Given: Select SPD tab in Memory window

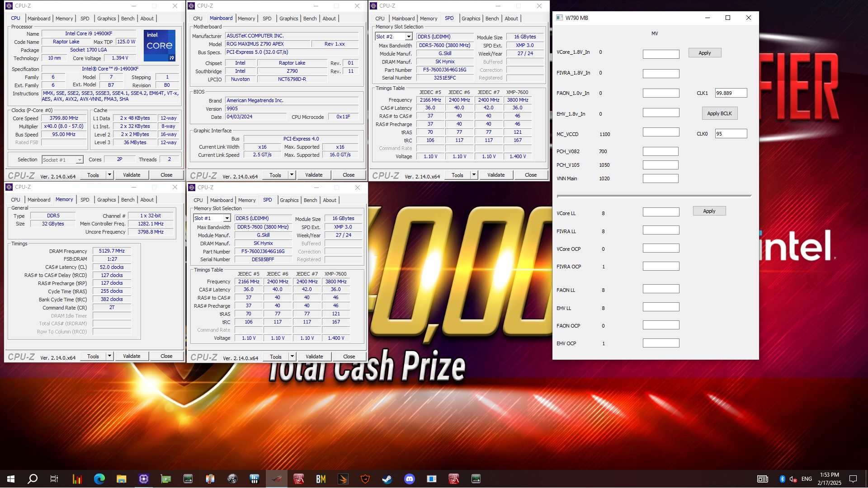Looking at the screenshot, I should (85, 200).
